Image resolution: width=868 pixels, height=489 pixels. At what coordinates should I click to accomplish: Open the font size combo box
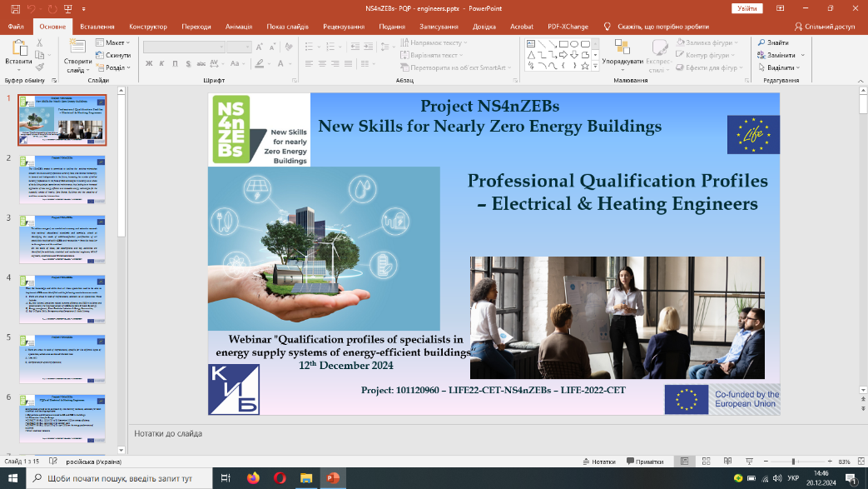239,47
